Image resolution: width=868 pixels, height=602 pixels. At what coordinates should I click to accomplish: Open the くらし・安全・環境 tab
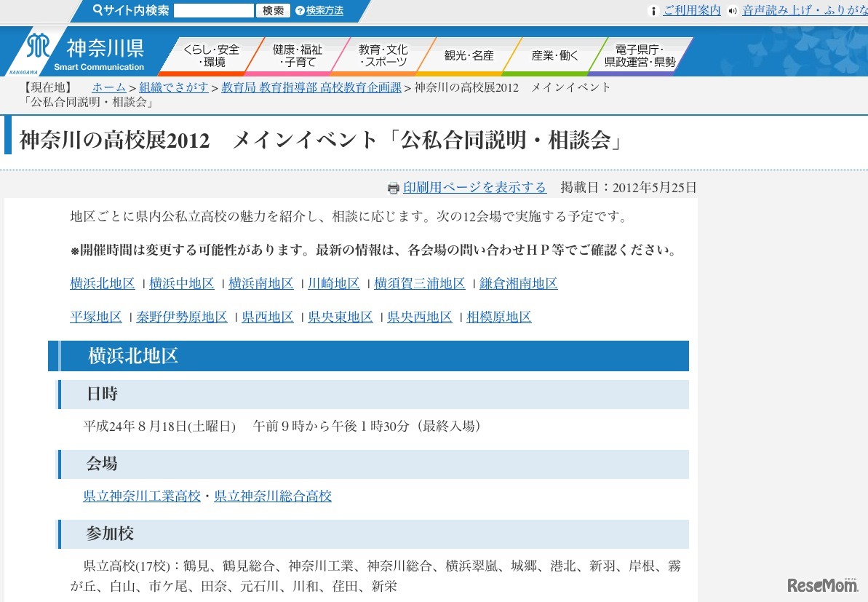pyautogui.click(x=211, y=56)
